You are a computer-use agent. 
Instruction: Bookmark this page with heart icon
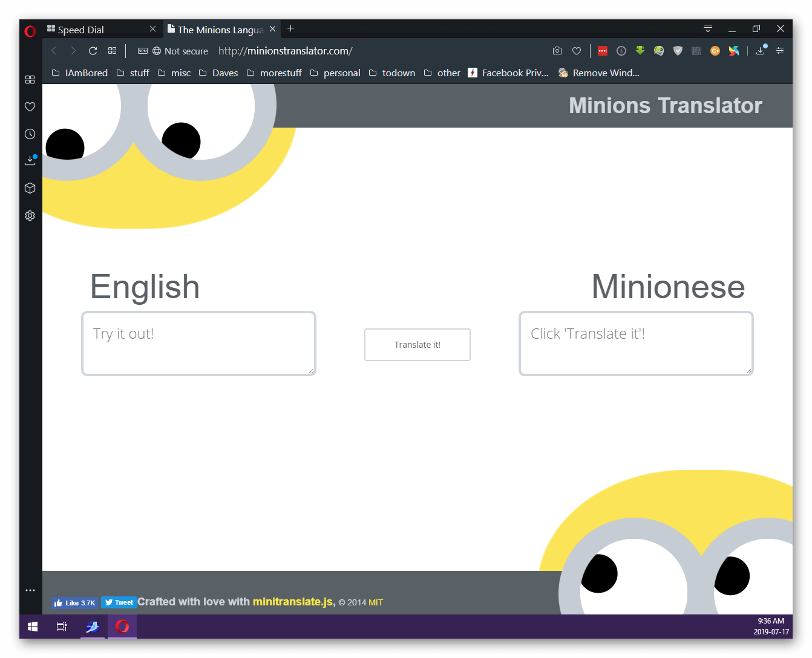[577, 51]
